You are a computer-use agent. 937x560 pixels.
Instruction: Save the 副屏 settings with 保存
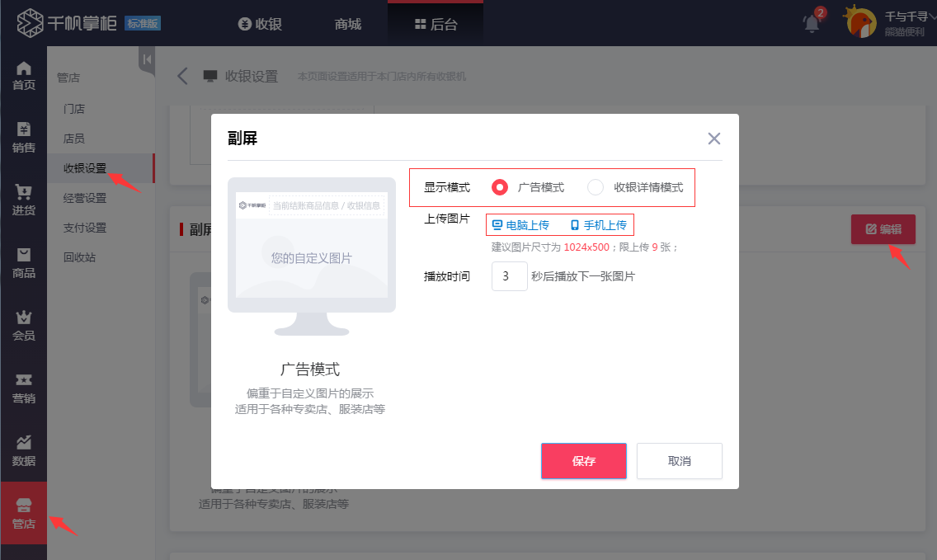584,461
